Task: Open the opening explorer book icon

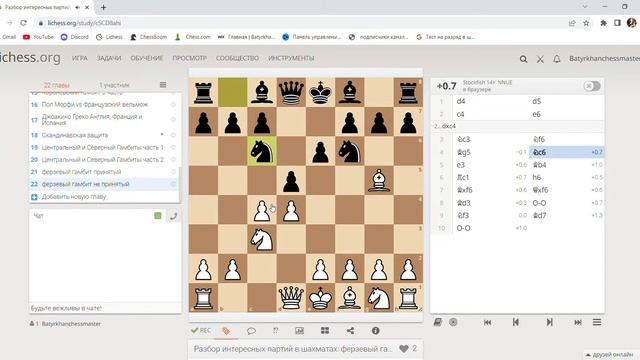Action: click(x=438, y=322)
